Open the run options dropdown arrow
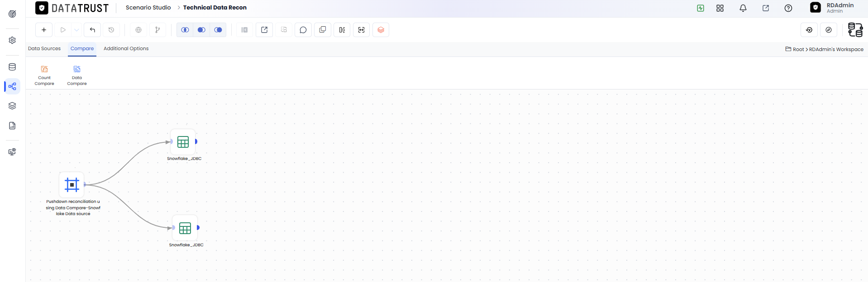The height and width of the screenshot is (282, 868). coord(76,30)
